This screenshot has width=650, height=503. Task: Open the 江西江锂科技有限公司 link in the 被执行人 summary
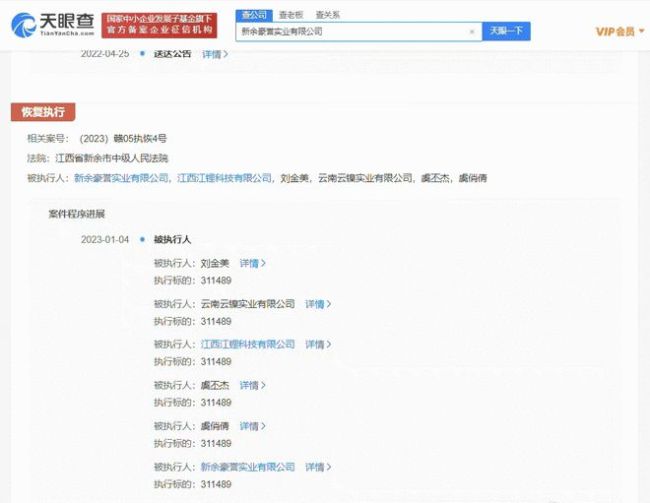224,178
